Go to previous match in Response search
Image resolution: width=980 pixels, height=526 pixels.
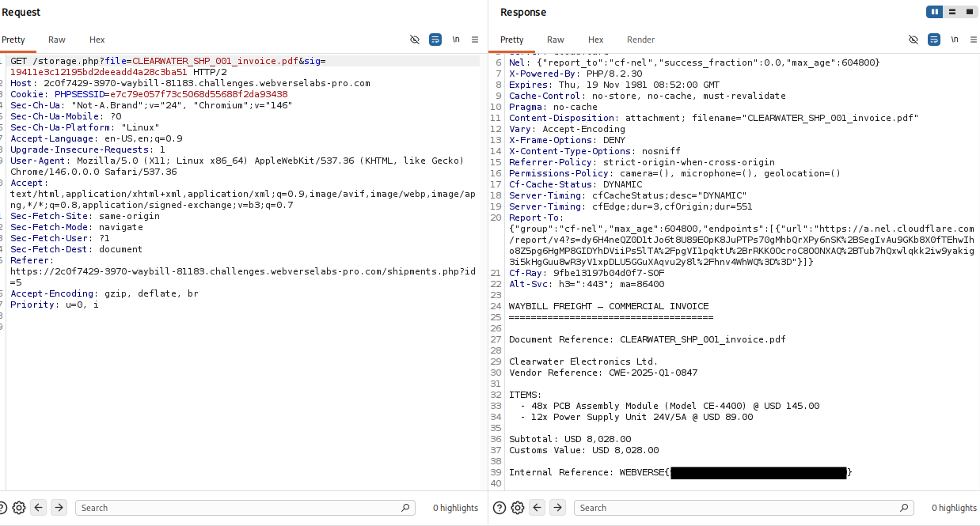537,508
